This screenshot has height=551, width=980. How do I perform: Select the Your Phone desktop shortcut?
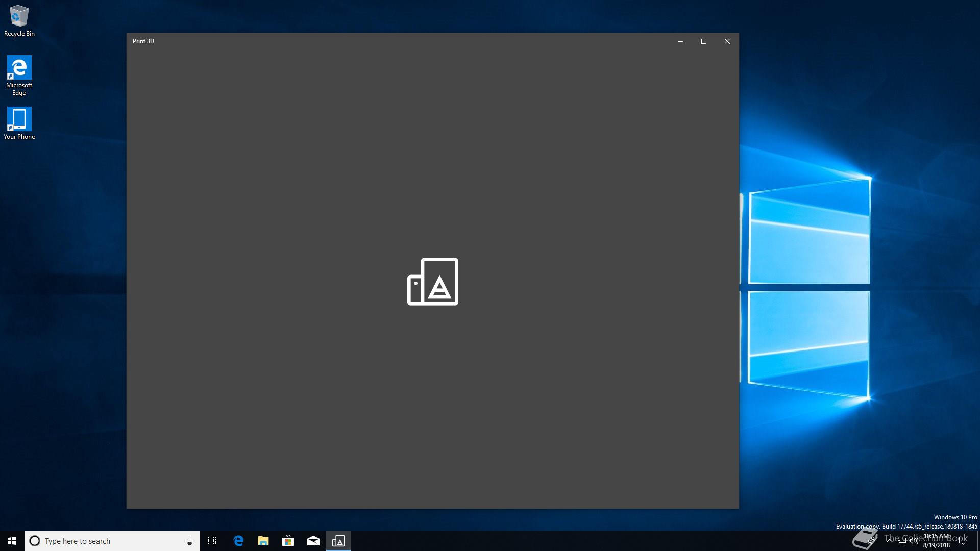[x=19, y=123]
